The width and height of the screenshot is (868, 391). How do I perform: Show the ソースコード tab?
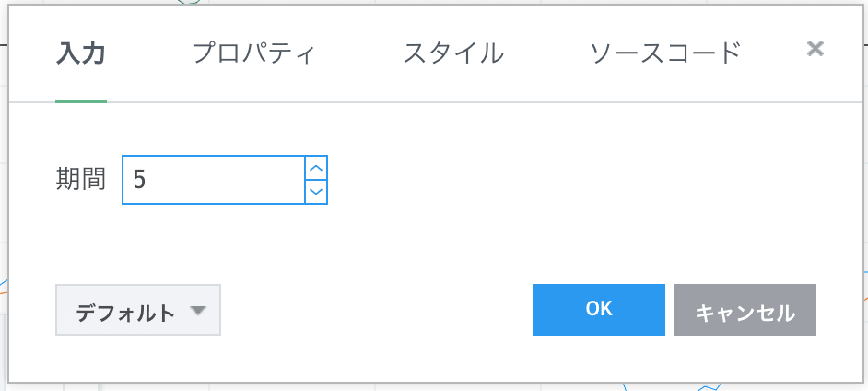[665, 53]
